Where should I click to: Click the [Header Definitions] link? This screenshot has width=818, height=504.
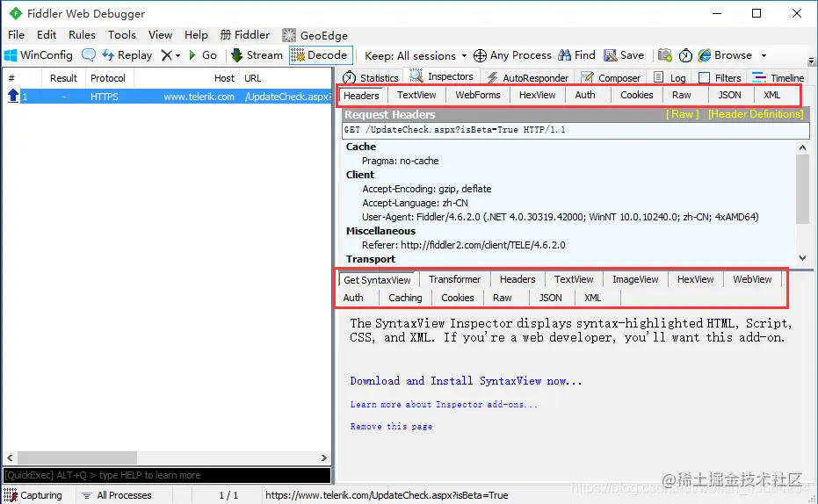[x=756, y=114]
